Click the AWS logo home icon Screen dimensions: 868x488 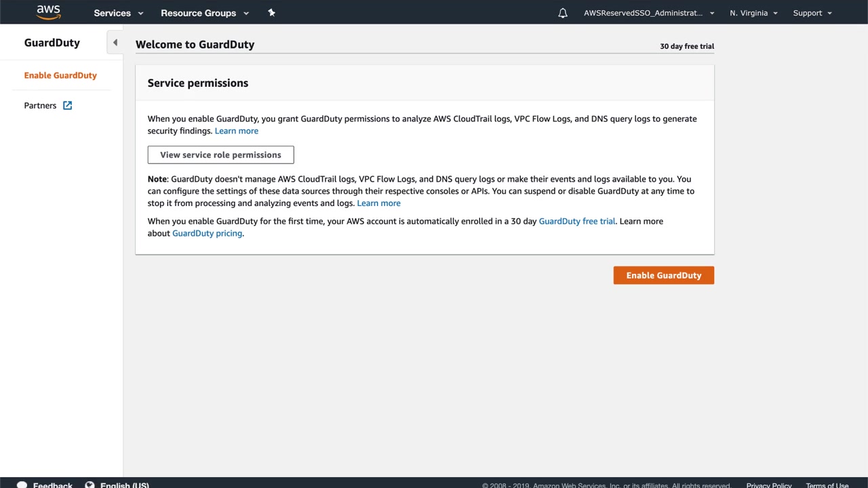click(49, 12)
